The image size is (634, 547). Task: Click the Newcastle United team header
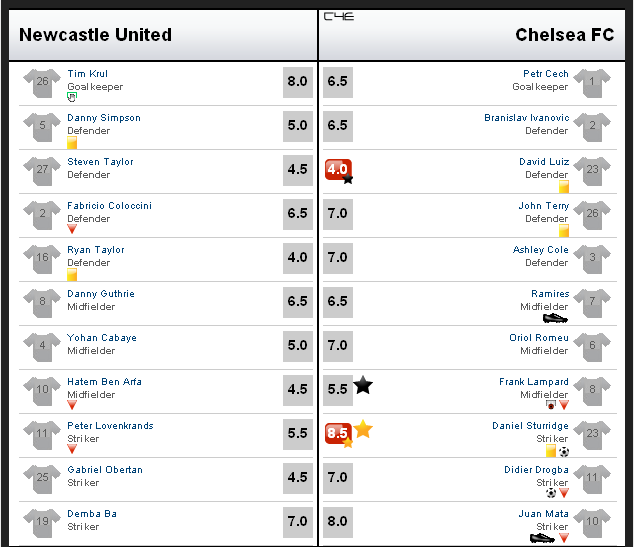pos(163,35)
